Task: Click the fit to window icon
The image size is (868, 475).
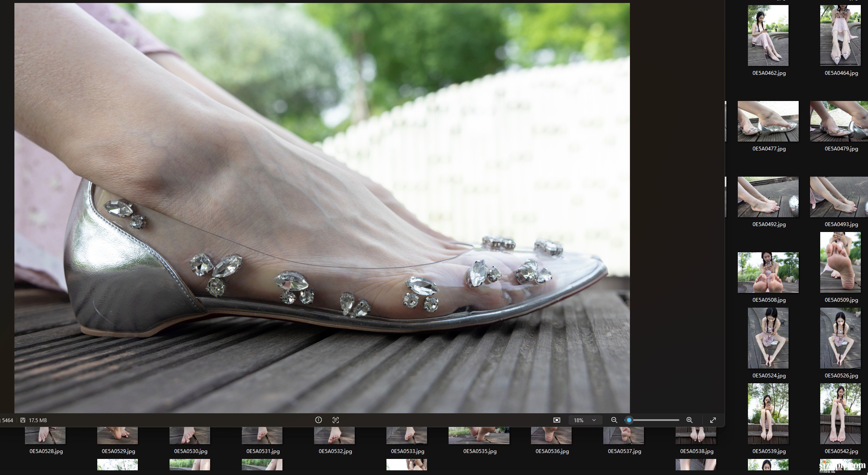Action: coord(557,420)
